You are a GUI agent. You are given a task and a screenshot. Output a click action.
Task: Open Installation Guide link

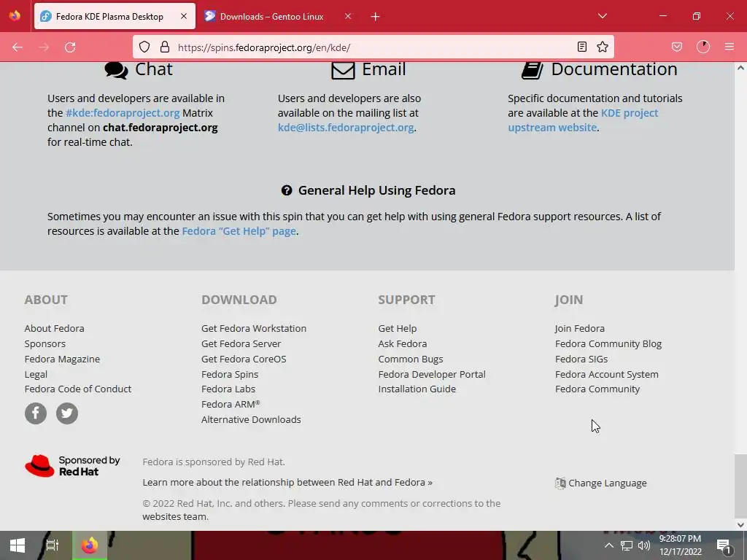[x=417, y=389]
